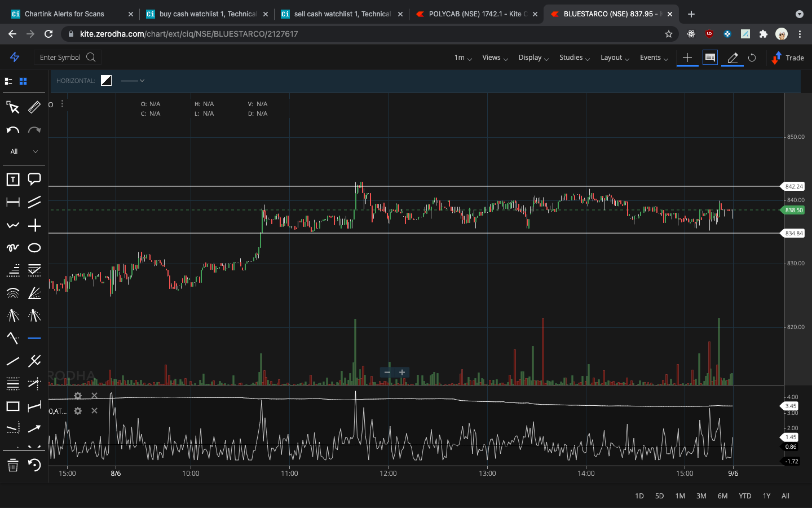812x508 pixels.
Task: Click the Trade button
Action: 787,58
